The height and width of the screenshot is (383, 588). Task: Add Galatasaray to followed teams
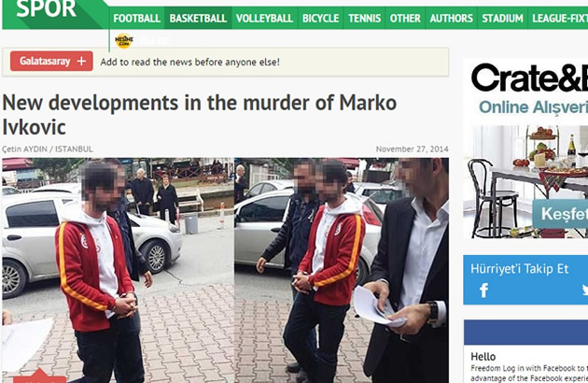(x=51, y=62)
